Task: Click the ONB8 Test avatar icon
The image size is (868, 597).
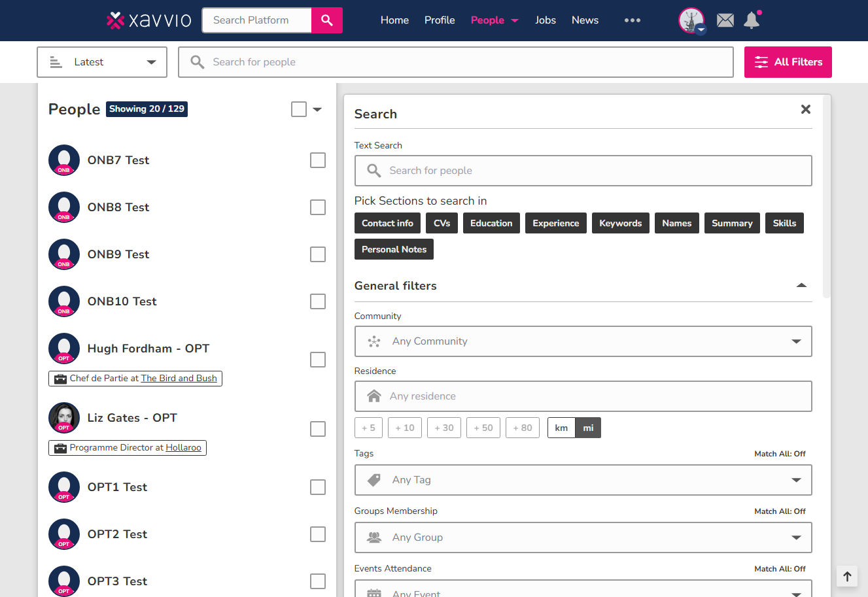Action: tap(64, 207)
